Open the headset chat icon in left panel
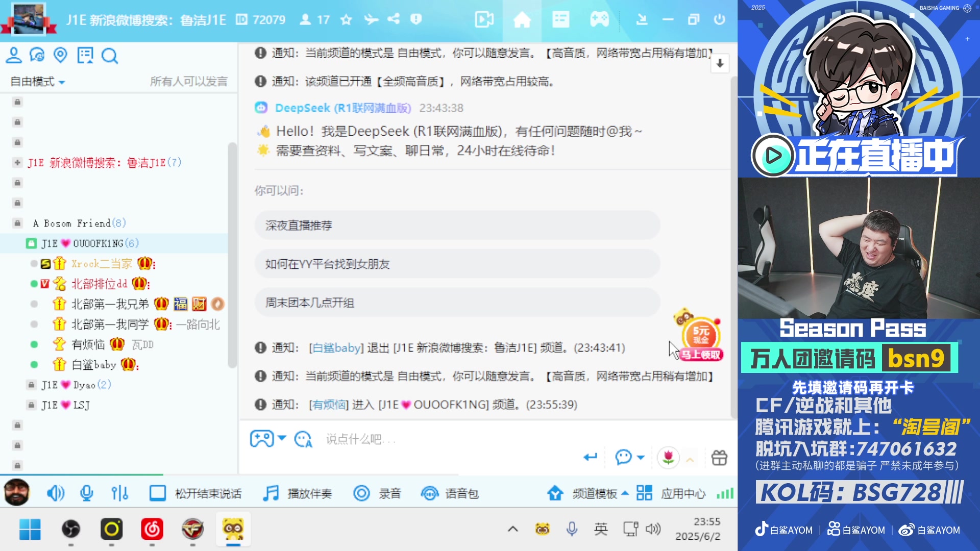 point(37,55)
